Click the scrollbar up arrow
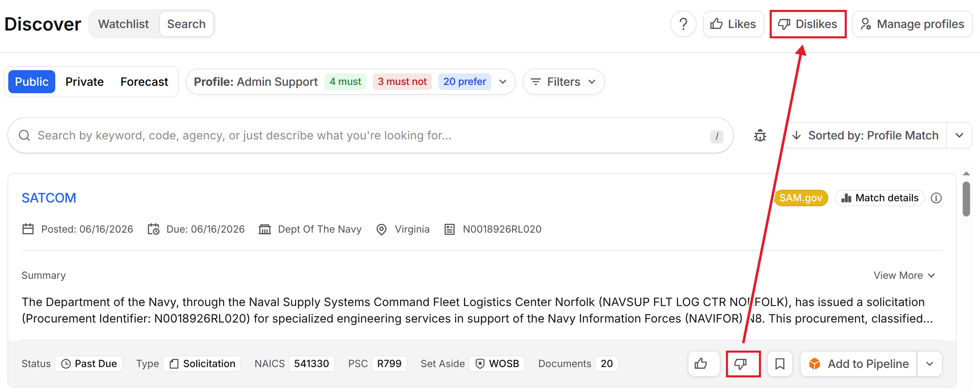The image size is (980, 391). [966, 174]
